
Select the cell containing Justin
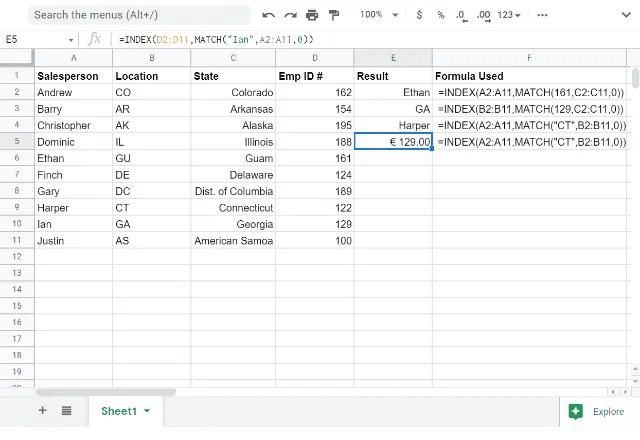tap(73, 240)
